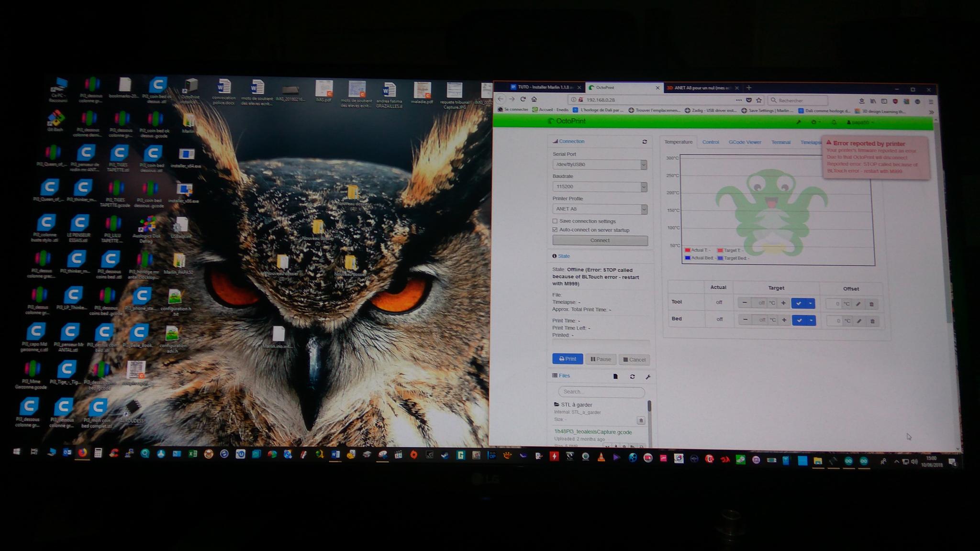Increase Tool target temperature with plus
The height and width of the screenshot is (551, 980).
pos(783,303)
